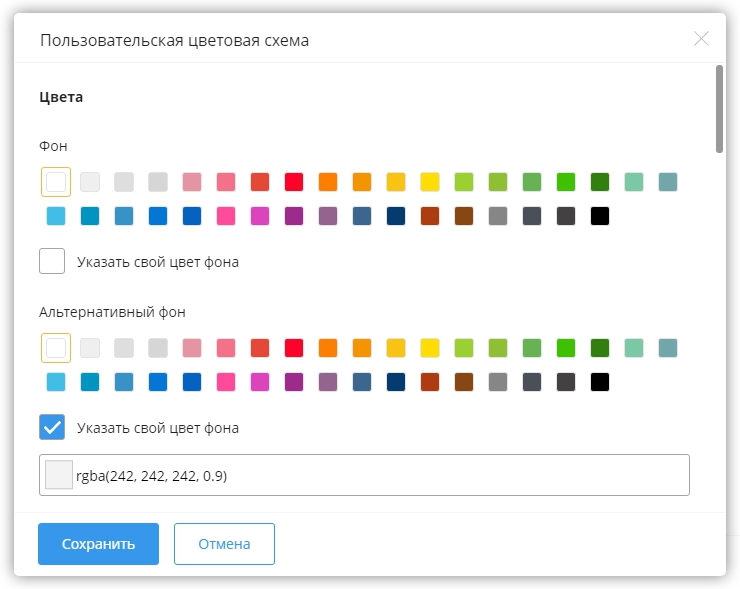This screenshot has width=740, height=589.
Task: Choose the bright yellow swatch under Фон
Action: pyautogui.click(x=430, y=182)
